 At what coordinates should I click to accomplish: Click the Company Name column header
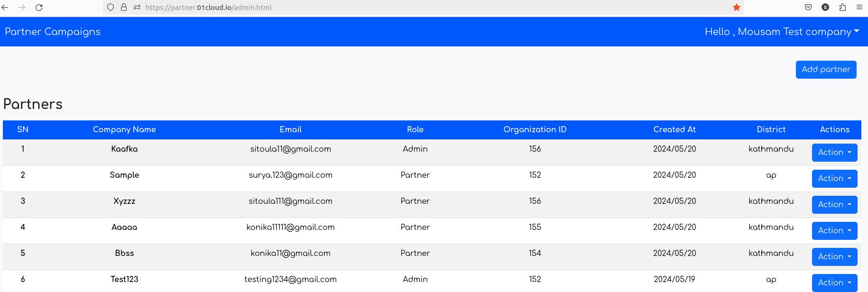pos(124,129)
